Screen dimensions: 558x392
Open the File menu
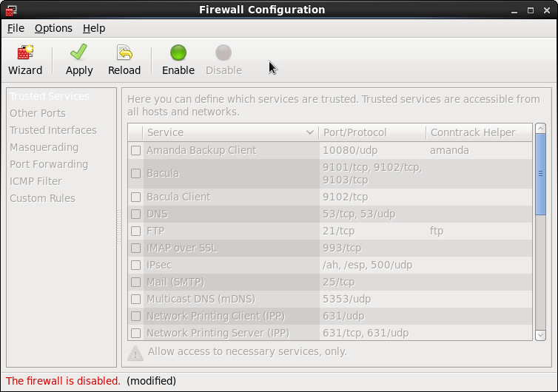click(x=16, y=28)
